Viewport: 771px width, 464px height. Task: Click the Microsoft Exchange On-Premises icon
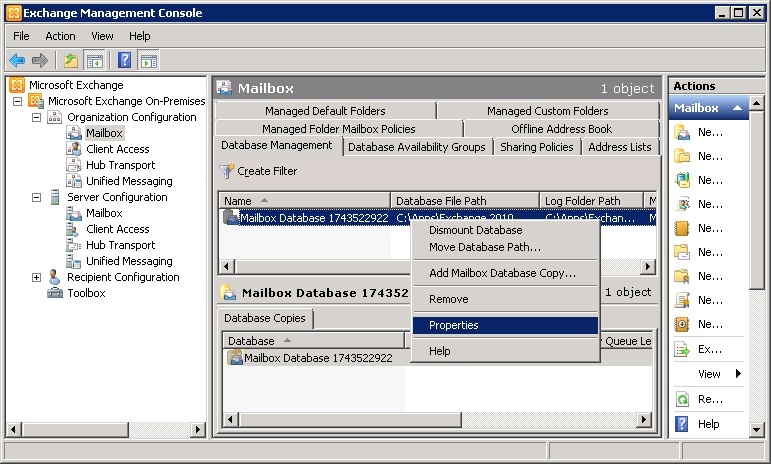(x=36, y=101)
